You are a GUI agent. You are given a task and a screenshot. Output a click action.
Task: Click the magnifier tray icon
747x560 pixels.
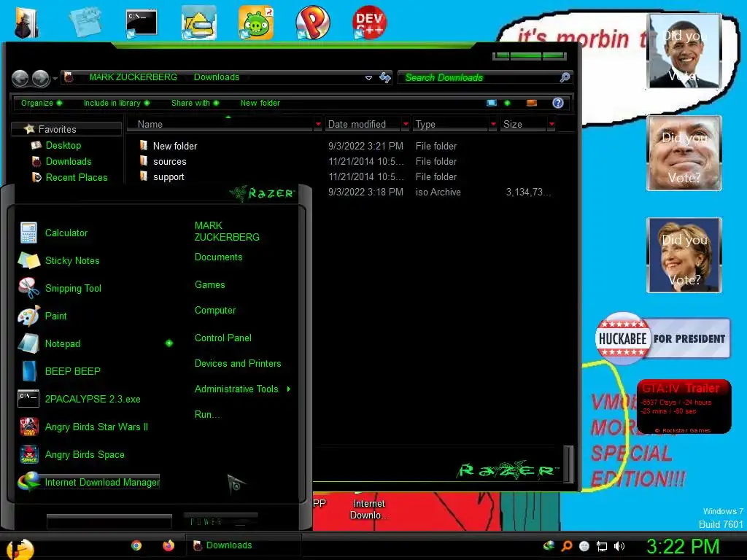tap(567, 545)
